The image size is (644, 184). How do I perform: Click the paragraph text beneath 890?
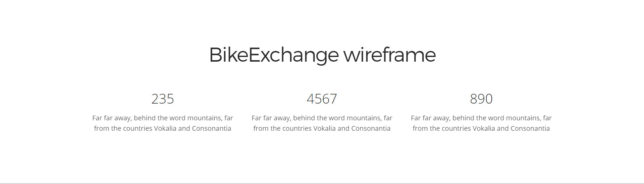(481, 123)
